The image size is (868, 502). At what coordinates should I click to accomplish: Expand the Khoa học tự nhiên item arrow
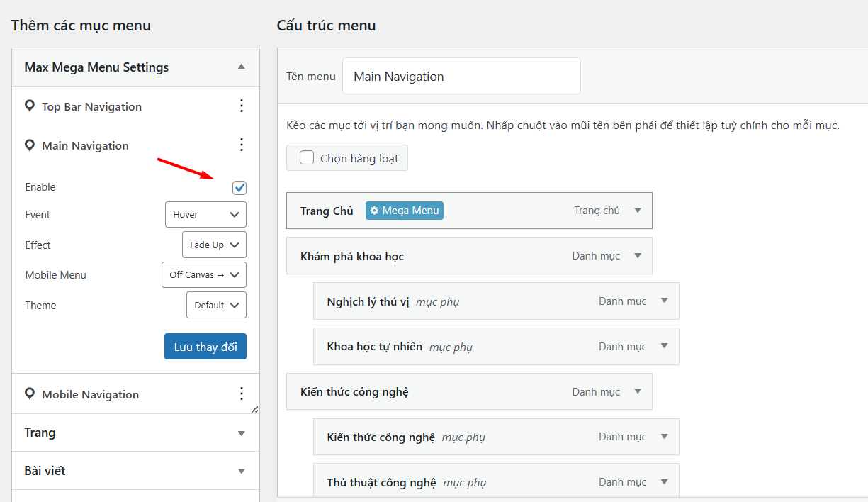(x=664, y=346)
